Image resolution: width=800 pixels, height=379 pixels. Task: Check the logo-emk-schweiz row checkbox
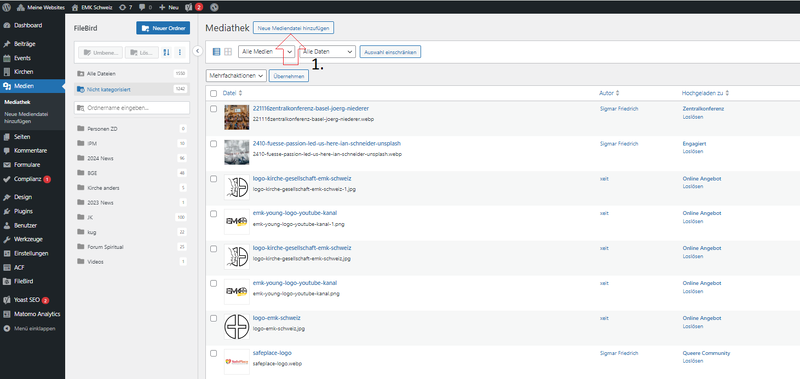(x=213, y=318)
